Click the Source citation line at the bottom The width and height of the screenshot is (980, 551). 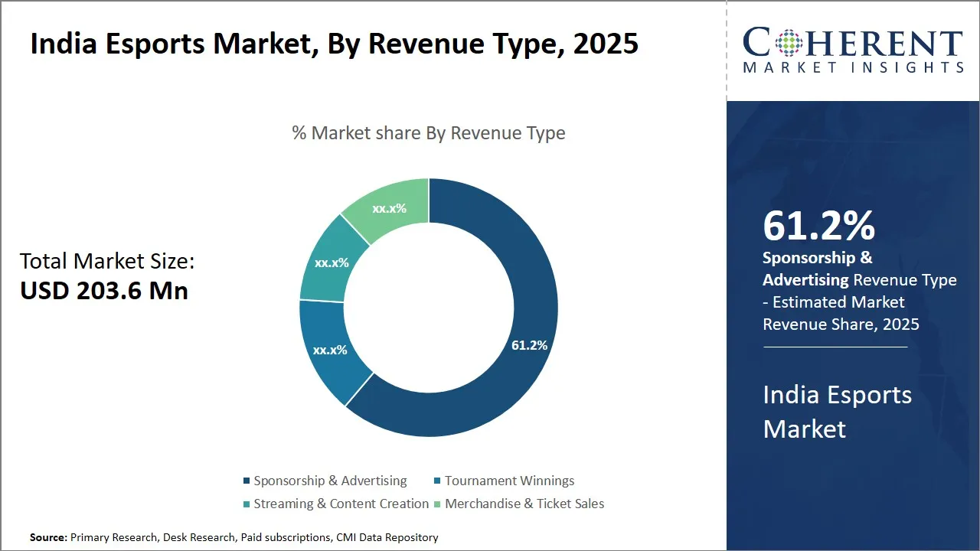coord(234,538)
